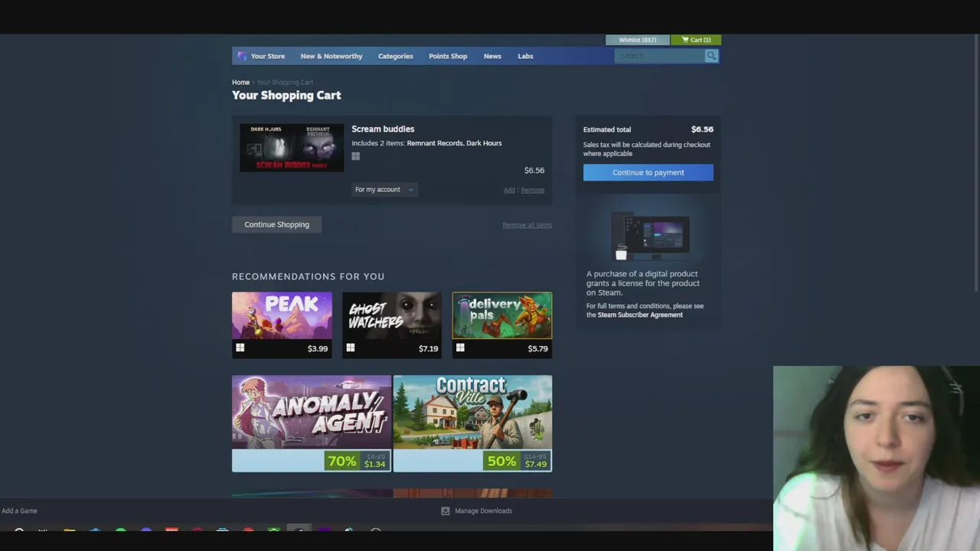Go to Points Shop
This screenshot has width=980, height=551.
[448, 56]
